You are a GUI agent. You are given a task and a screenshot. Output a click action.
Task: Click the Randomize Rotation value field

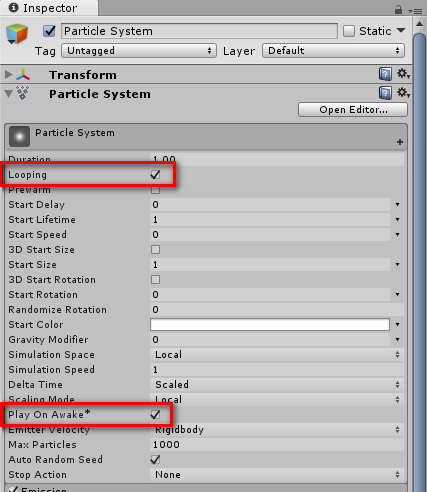point(277,310)
